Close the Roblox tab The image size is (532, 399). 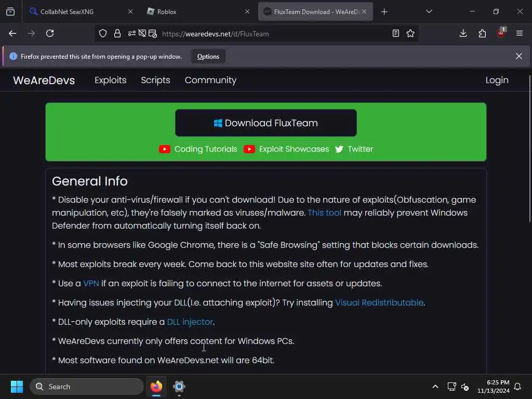[x=247, y=11]
